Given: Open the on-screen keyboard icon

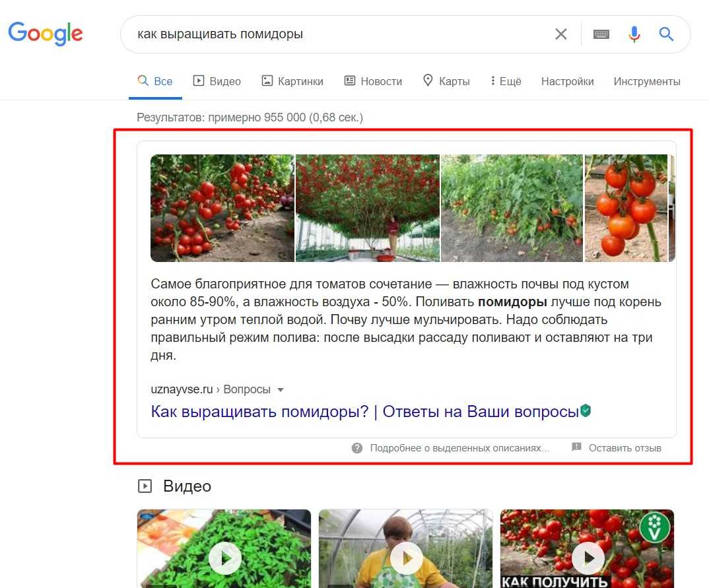Looking at the screenshot, I should coord(601,34).
